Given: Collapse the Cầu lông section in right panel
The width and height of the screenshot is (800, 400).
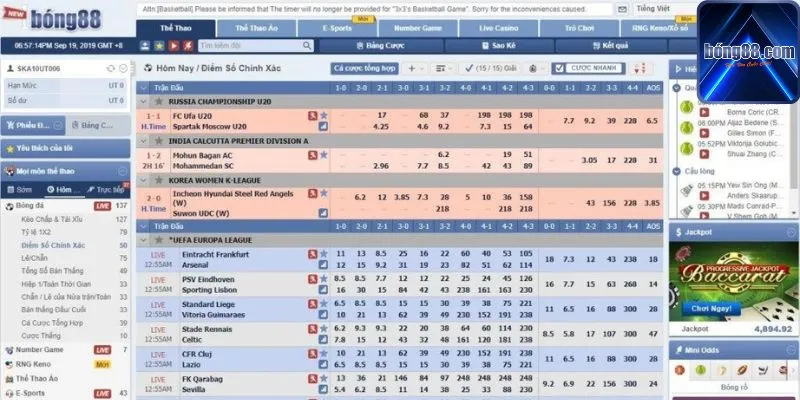Looking at the screenshot, I should pyautogui.click(x=677, y=171).
